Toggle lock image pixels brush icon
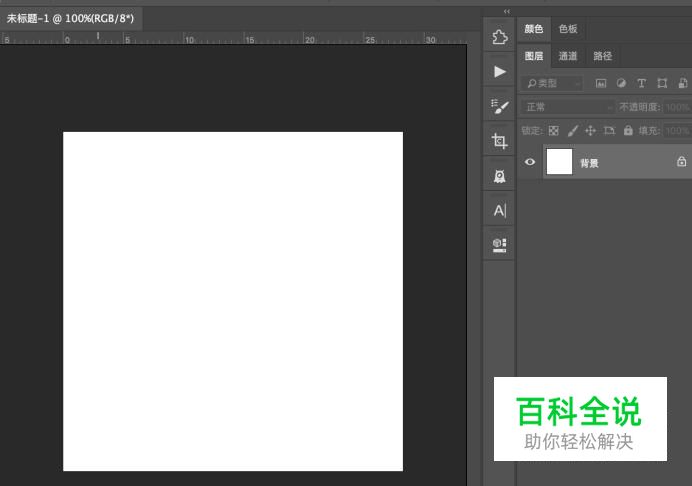 tap(572, 131)
